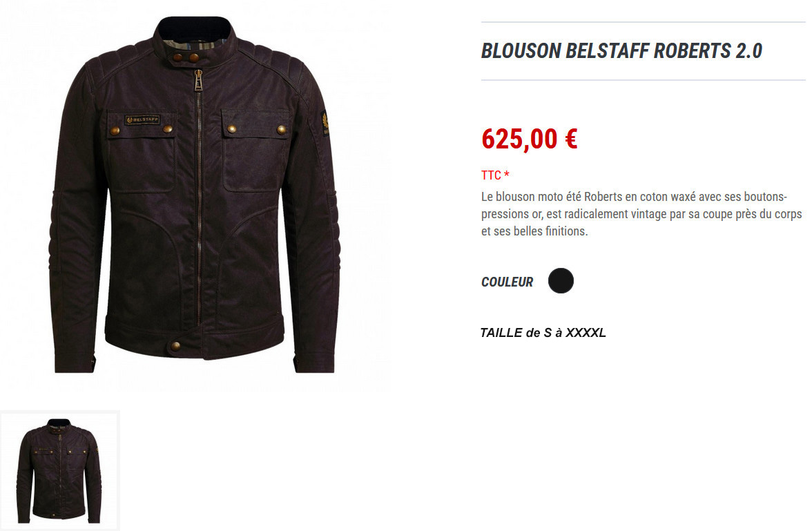Open the jacket thumbnail image

[59, 470]
